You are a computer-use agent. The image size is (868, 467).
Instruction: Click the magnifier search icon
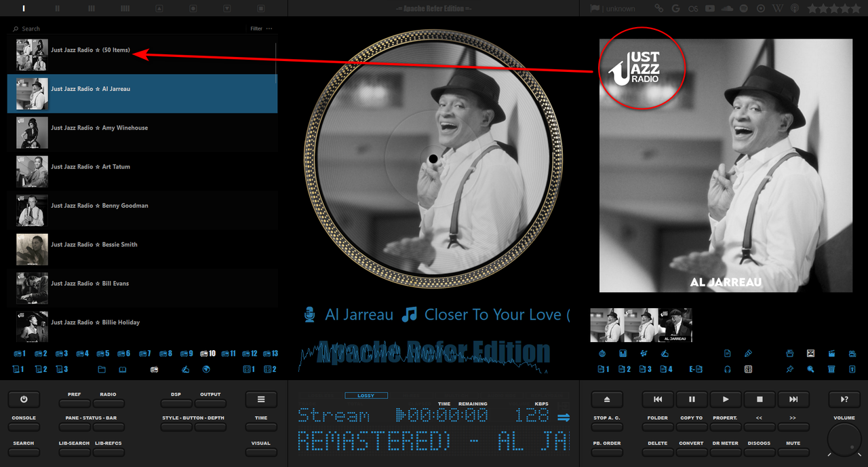click(x=810, y=369)
